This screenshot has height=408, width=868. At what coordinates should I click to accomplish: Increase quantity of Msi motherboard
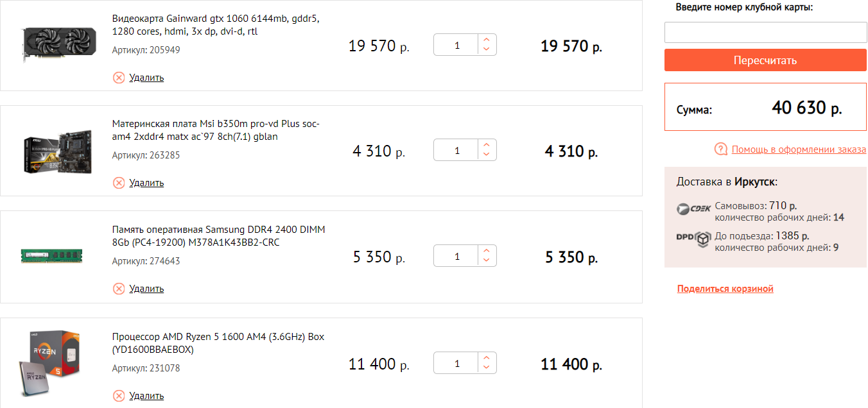[x=487, y=146]
